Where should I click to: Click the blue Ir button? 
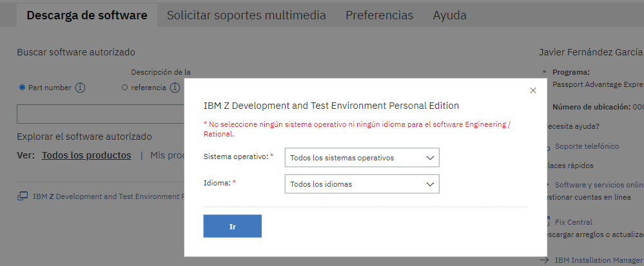233,226
